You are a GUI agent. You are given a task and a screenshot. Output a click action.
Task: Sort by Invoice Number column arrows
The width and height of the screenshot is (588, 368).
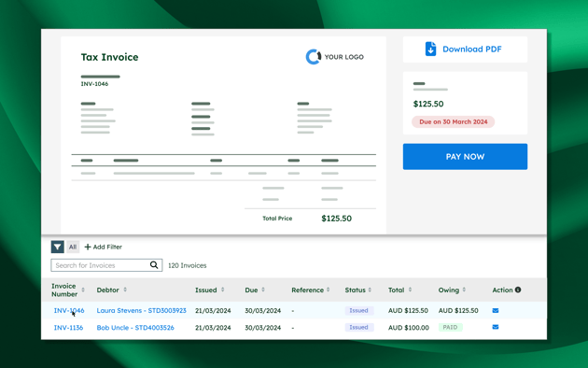tap(83, 290)
